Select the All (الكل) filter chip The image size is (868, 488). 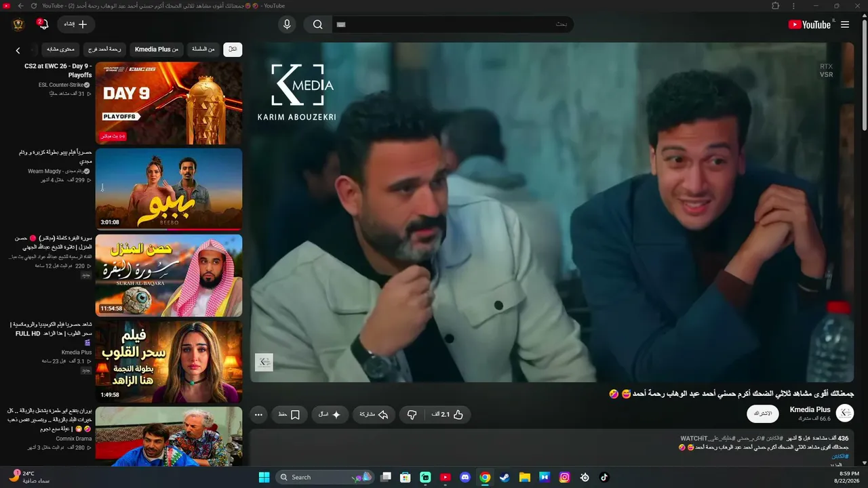[x=233, y=49]
